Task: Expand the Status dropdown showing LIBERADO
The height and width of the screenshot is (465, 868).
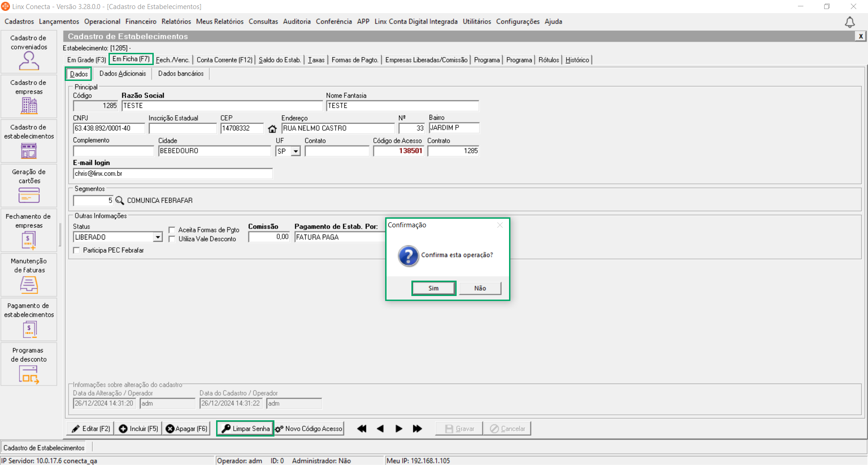Action: [158, 237]
